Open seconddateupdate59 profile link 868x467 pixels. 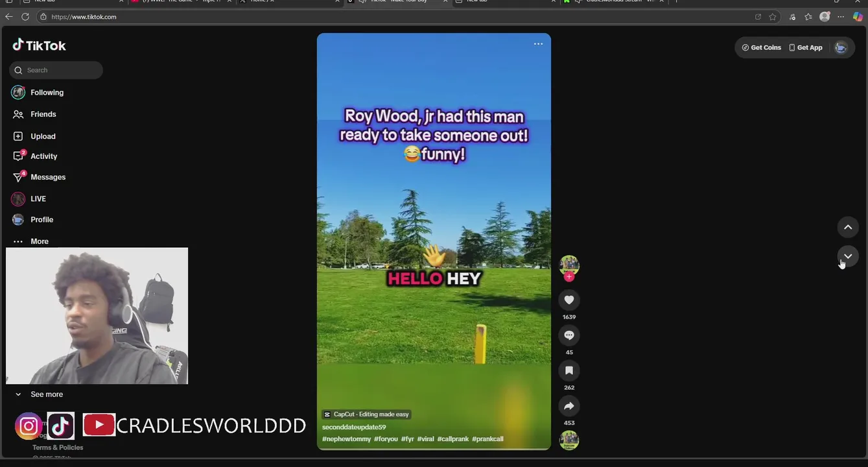[354, 427]
